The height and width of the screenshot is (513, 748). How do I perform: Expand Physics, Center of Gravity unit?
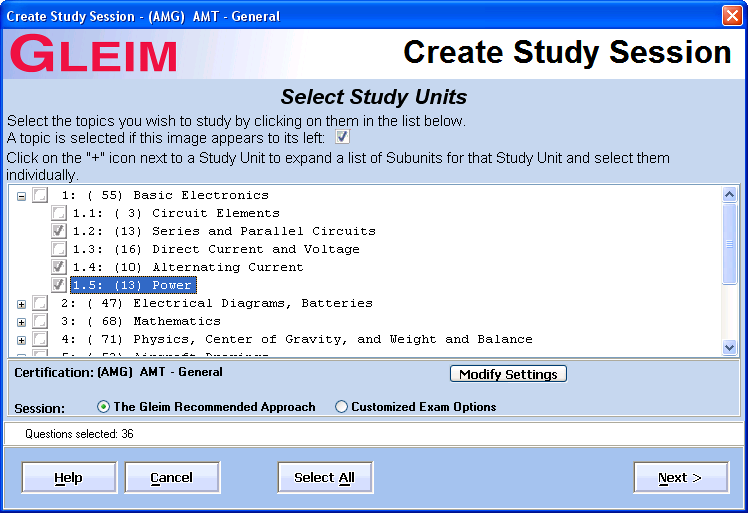click(x=22, y=340)
